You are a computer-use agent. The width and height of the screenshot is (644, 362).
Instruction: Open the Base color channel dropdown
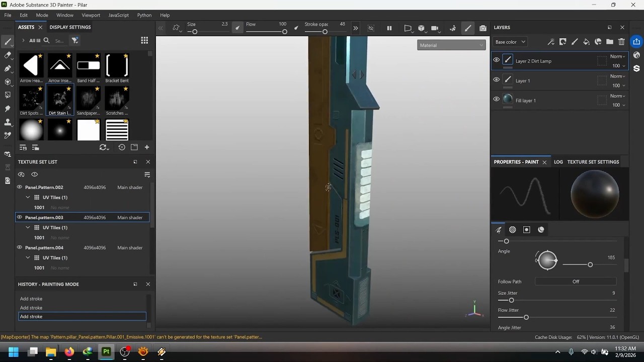point(510,42)
